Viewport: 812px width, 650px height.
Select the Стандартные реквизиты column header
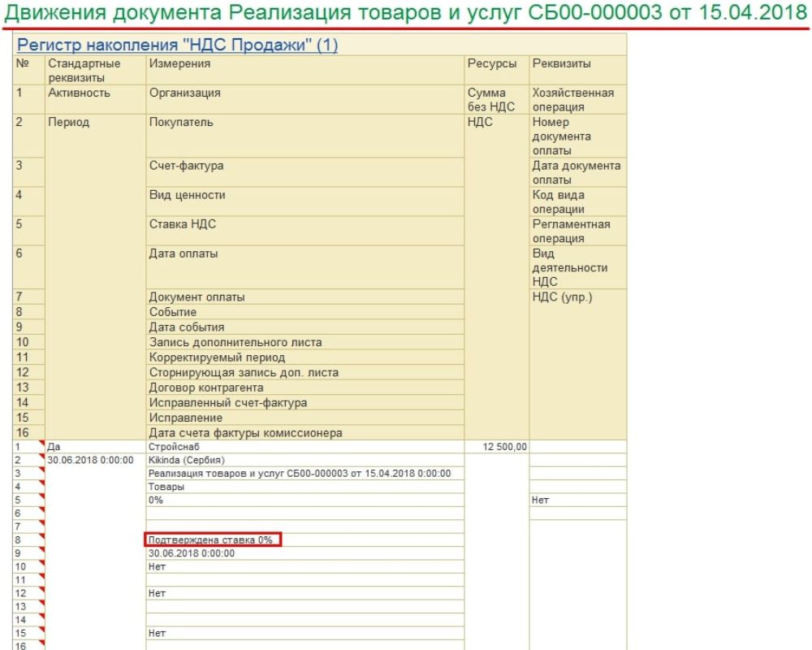pos(95,71)
